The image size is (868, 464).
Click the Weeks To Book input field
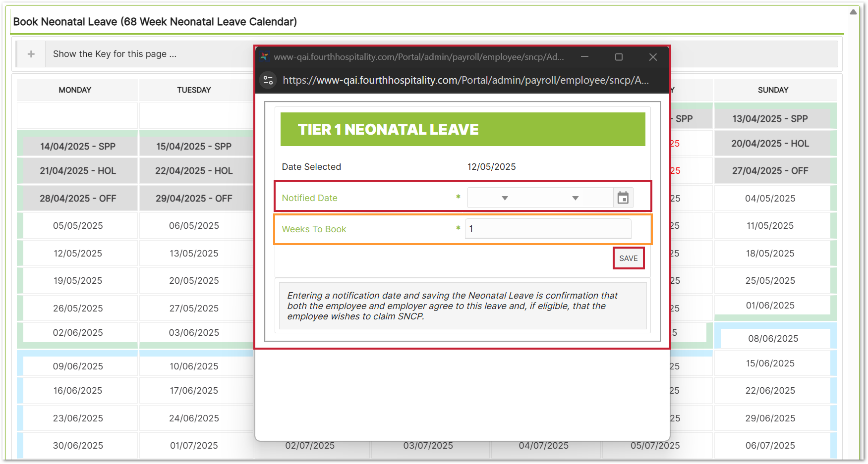pos(548,229)
